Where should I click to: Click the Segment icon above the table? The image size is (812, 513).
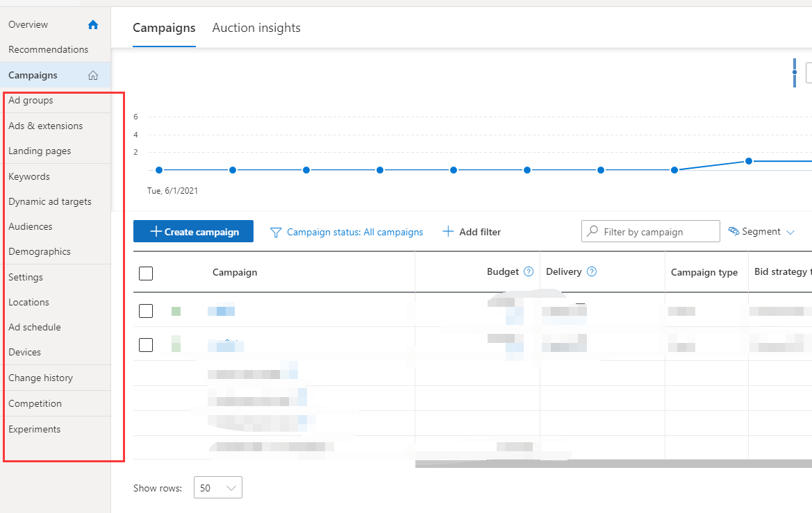pos(734,232)
